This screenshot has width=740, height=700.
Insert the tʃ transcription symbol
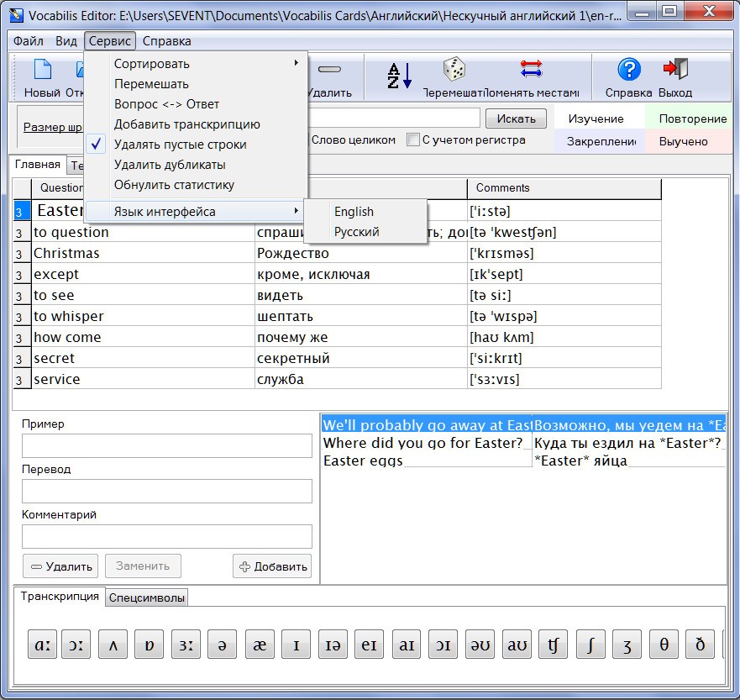coord(554,645)
